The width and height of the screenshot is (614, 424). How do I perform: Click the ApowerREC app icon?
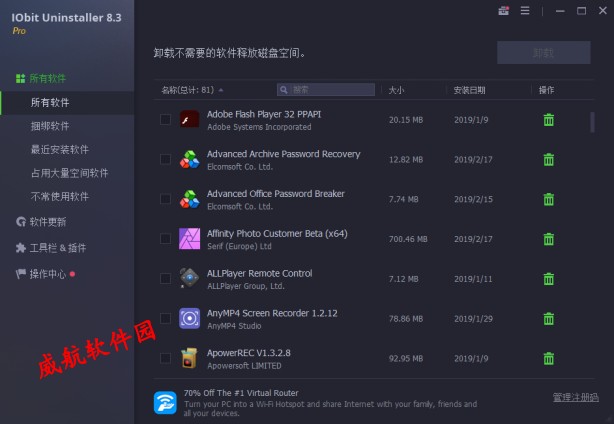[190, 358]
